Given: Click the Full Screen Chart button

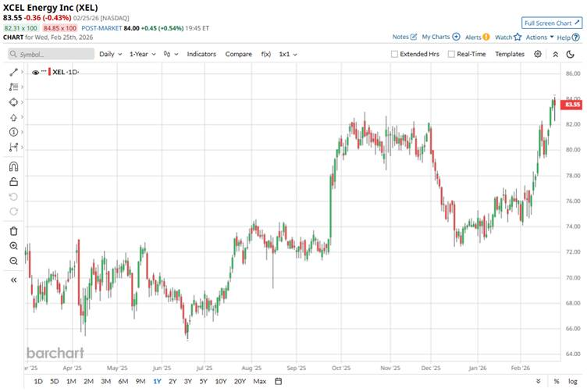Looking at the screenshot, I should (x=552, y=23).
